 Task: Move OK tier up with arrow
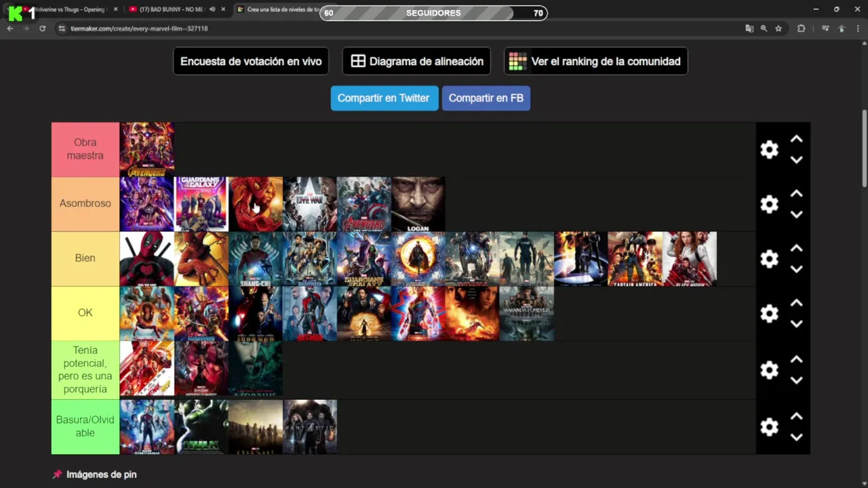pyautogui.click(x=797, y=303)
